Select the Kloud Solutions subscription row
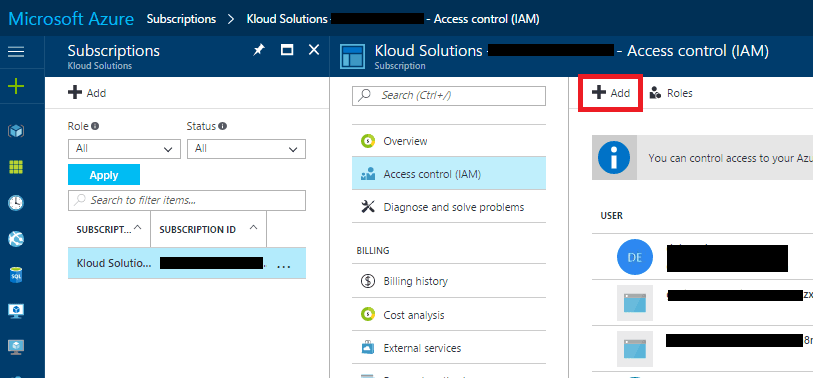Image resolution: width=813 pixels, height=378 pixels. tap(187, 263)
